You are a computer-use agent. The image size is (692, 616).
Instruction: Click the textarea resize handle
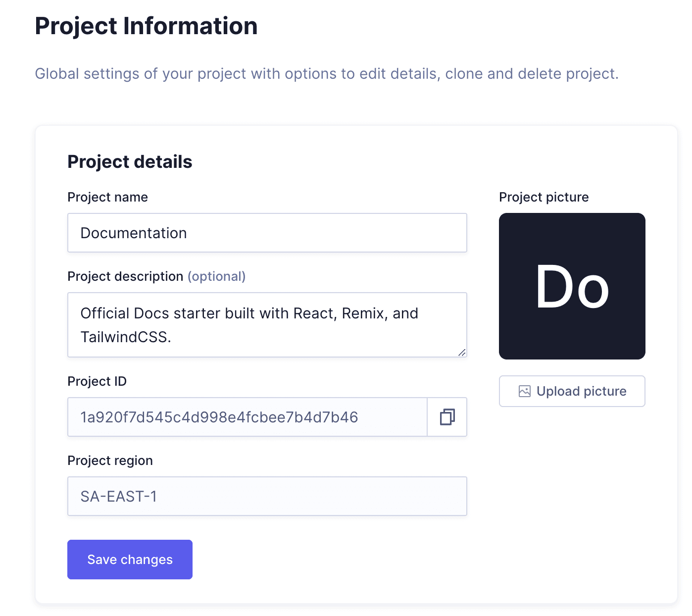[462, 353]
